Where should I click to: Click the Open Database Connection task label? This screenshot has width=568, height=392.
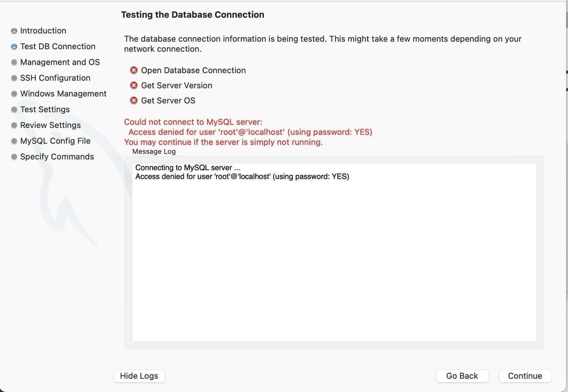point(193,70)
